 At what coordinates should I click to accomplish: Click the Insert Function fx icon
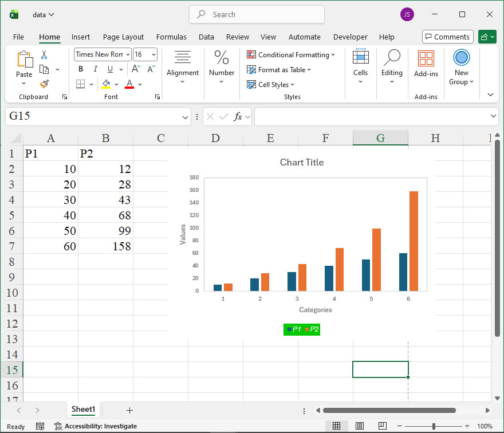coord(238,116)
